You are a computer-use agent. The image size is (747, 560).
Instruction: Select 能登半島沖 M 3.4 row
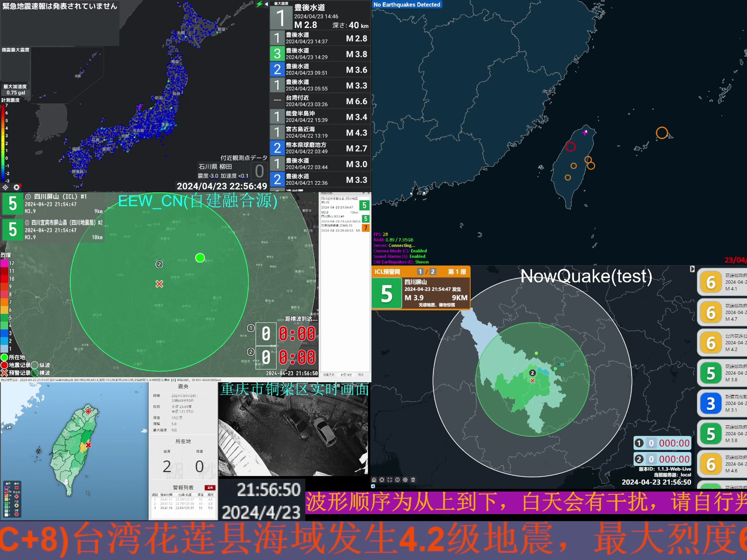click(320, 116)
